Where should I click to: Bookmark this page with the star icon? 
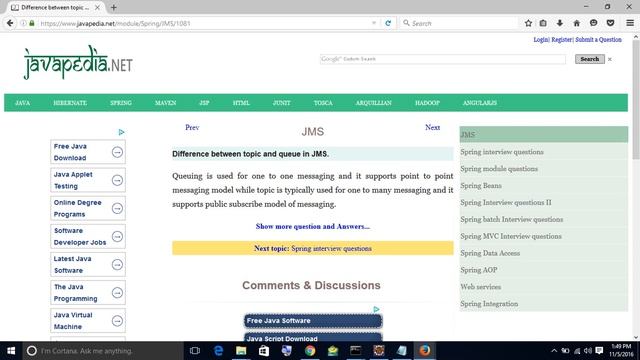pyautogui.click(x=528, y=23)
